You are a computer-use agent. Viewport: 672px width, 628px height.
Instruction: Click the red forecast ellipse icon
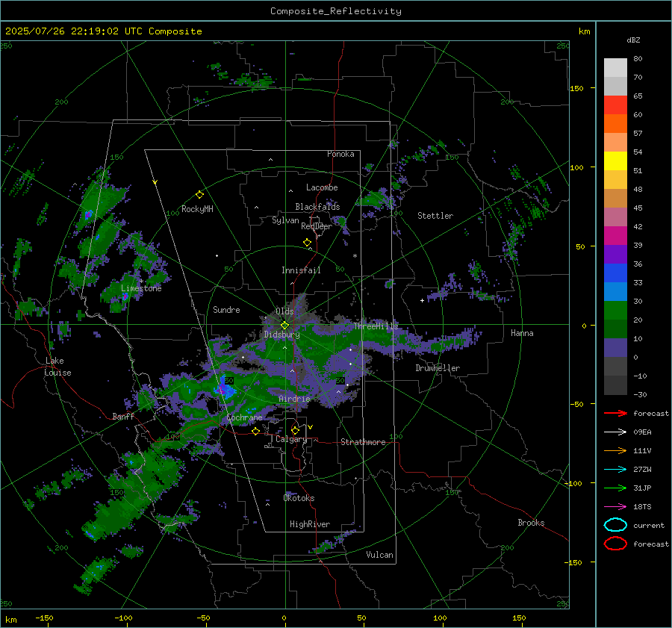pyautogui.click(x=615, y=544)
